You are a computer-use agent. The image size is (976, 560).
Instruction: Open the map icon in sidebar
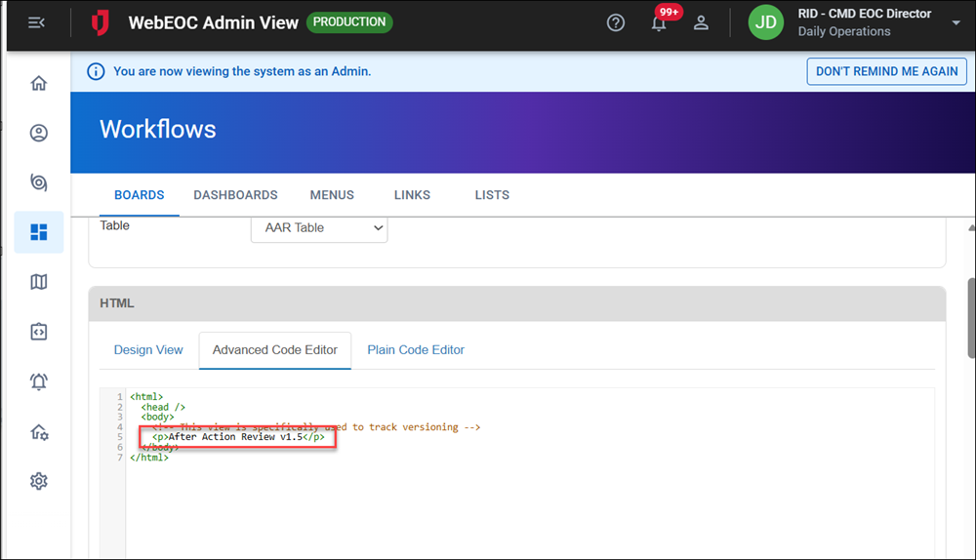click(39, 282)
